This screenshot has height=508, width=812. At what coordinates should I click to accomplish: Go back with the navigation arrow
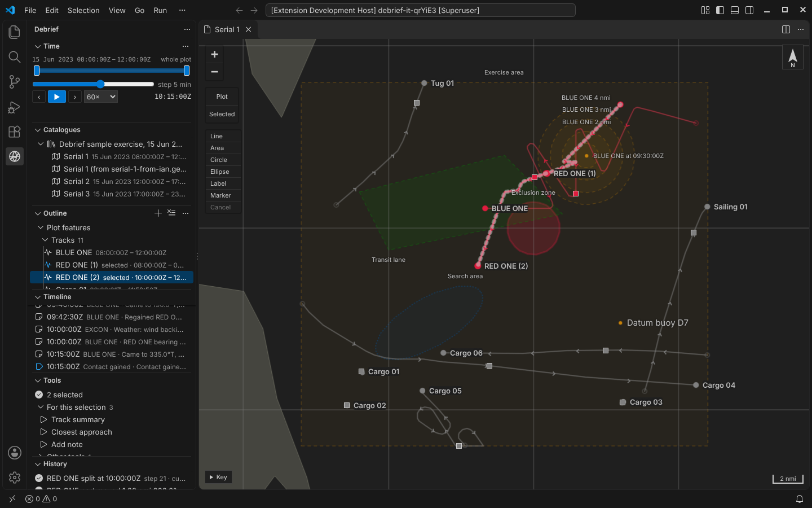pyautogui.click(x=239, y=10)
